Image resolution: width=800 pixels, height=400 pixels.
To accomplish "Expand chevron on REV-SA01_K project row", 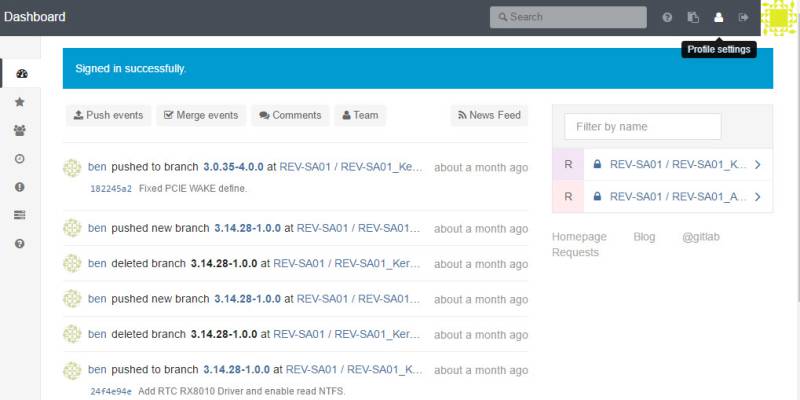I will tap(758, 164).
